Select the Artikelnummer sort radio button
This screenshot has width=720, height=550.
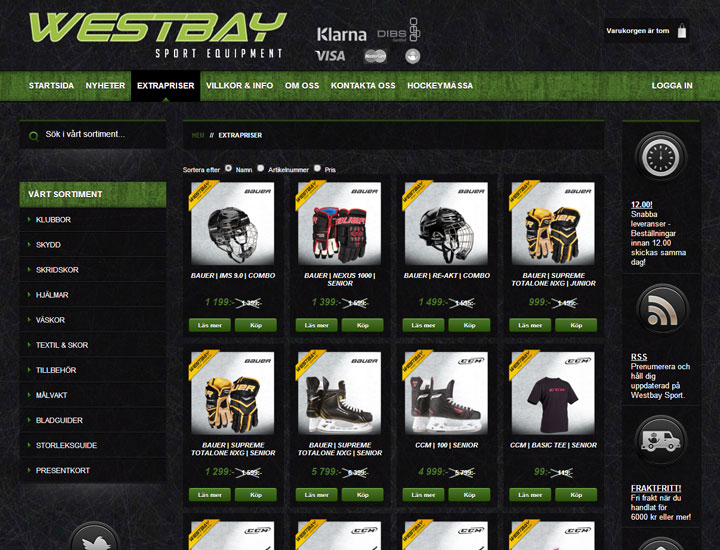coord(260,168)
